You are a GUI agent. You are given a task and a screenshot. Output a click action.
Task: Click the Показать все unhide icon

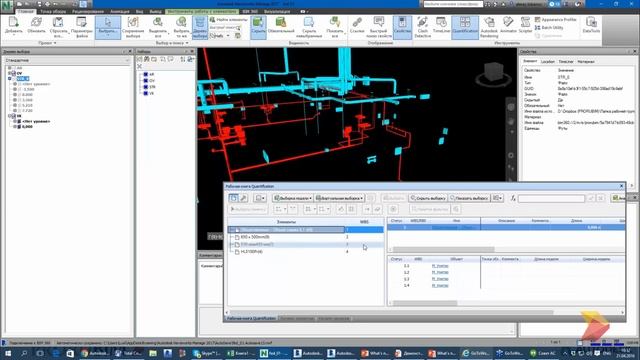335,27
